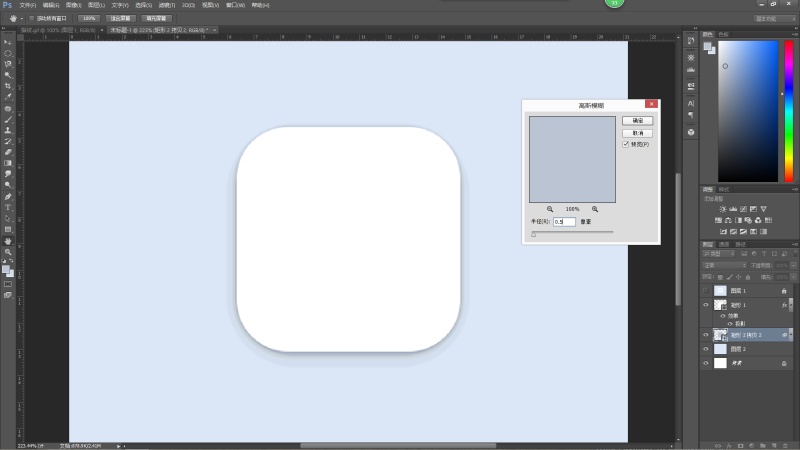Click the delete layer trash icon
Image resolution: width=800 pixels, height=450 pixels.
[785, 445]
